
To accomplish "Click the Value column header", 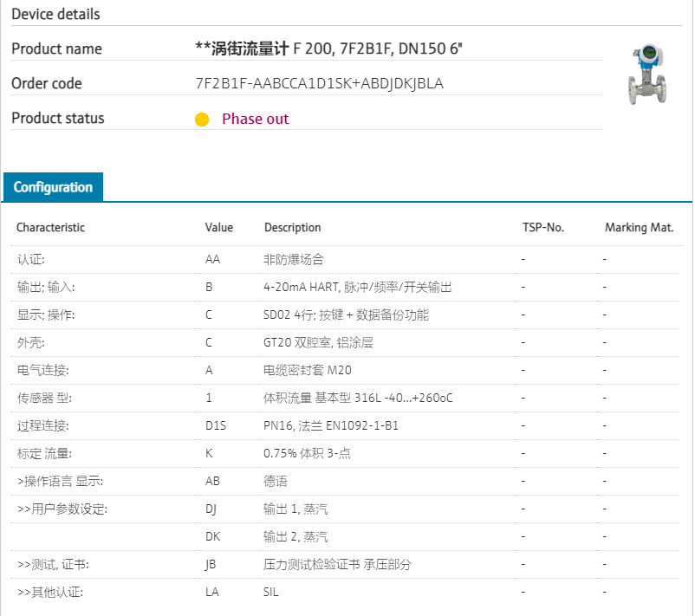I will (x=218, y=228).
